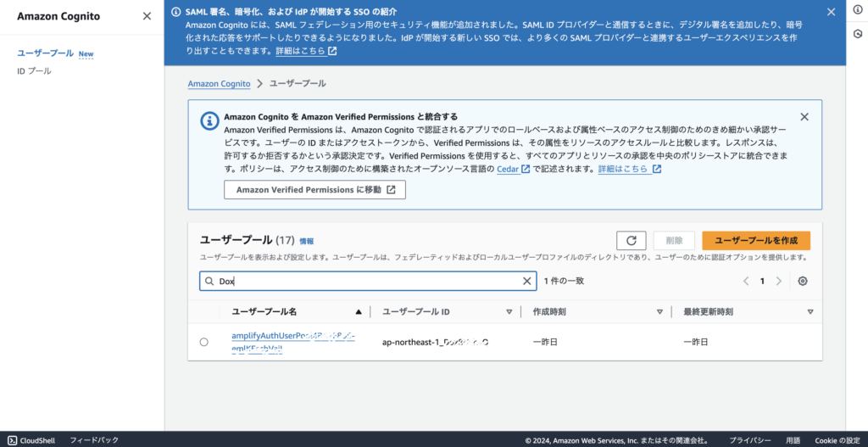Click the 1 件の一致 match count text
Image resolution: width=868 pixels, height=447 pixels.
point(564,281)
